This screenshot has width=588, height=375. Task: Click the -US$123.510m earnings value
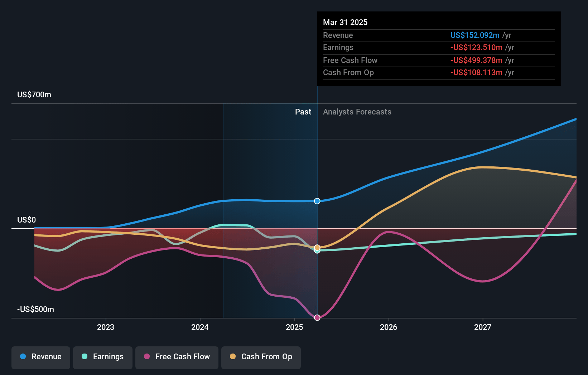tap(476, 47)
